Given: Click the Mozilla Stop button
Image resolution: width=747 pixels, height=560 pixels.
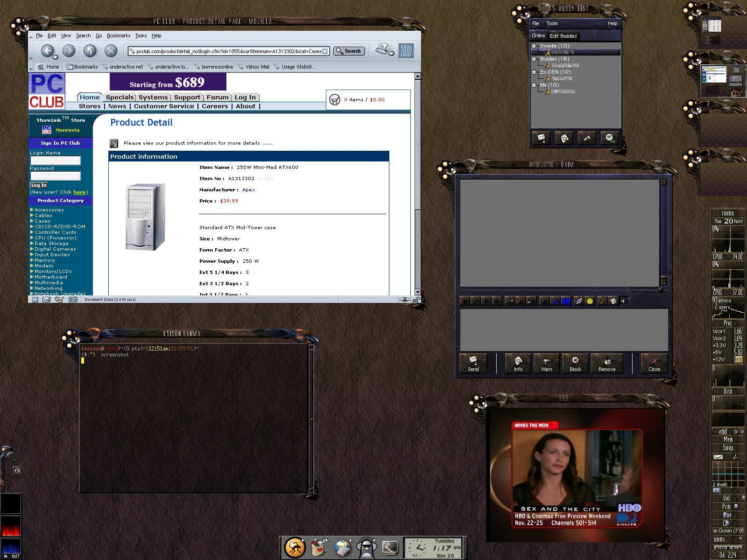Looking at the screenshot, I should tap(111, 51).
